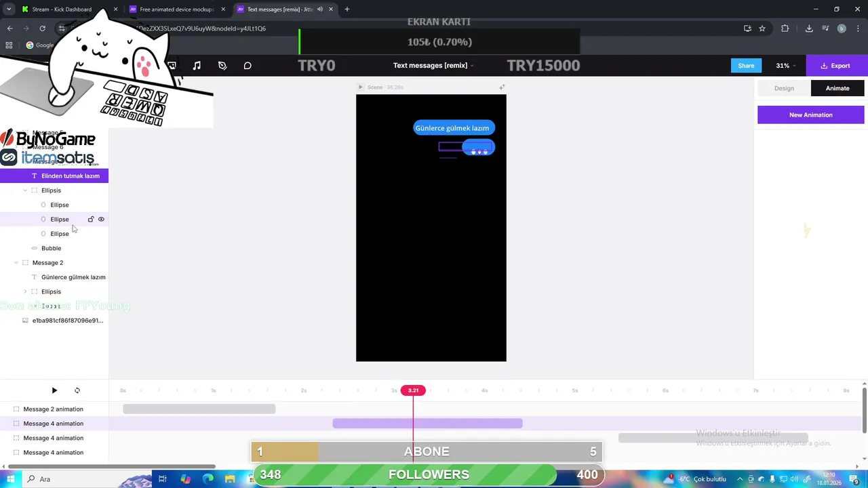Close the Stream - Kick Dashboard tab
Screen dimensions: 868x488
115,9
